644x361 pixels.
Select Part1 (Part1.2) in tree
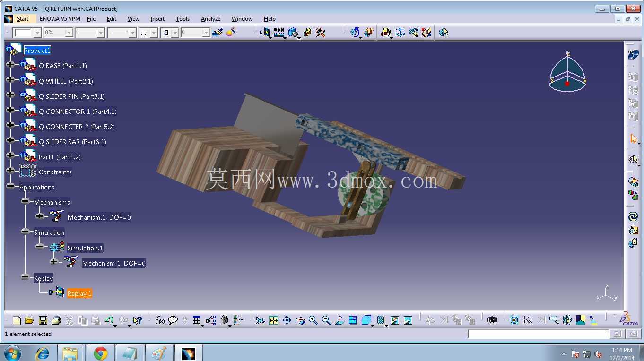[x=60, y=157]
